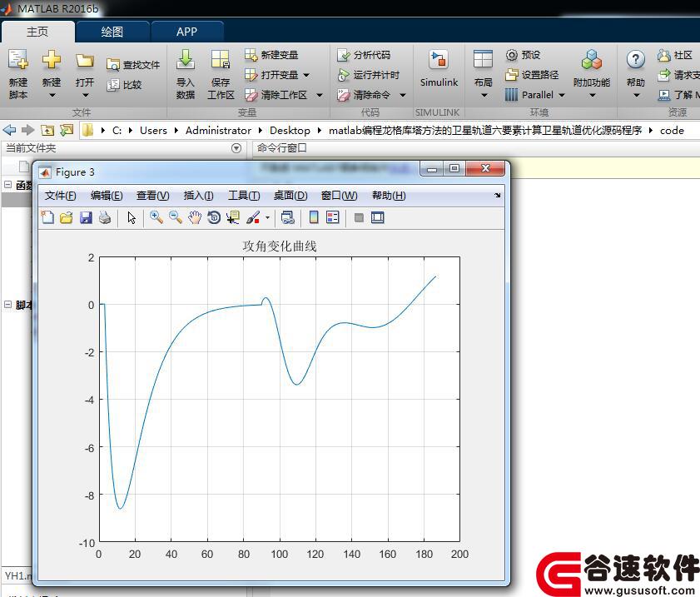The image size is (700, 597).
Task: Expand the 打开 dropdown arrow
Action: [85, 95]
